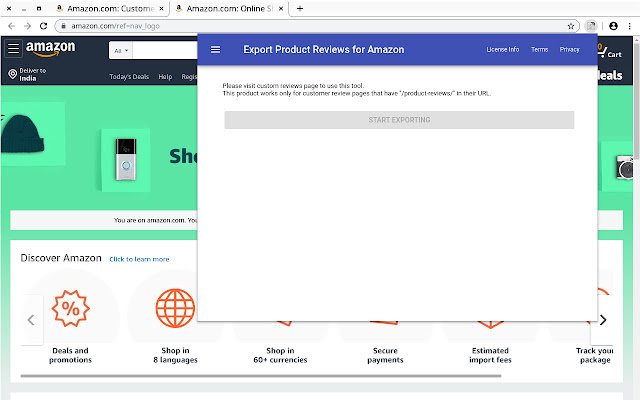Switch to the Amazon.com: Online Shopping tab

pyautogui.click(x=229, y=9)
